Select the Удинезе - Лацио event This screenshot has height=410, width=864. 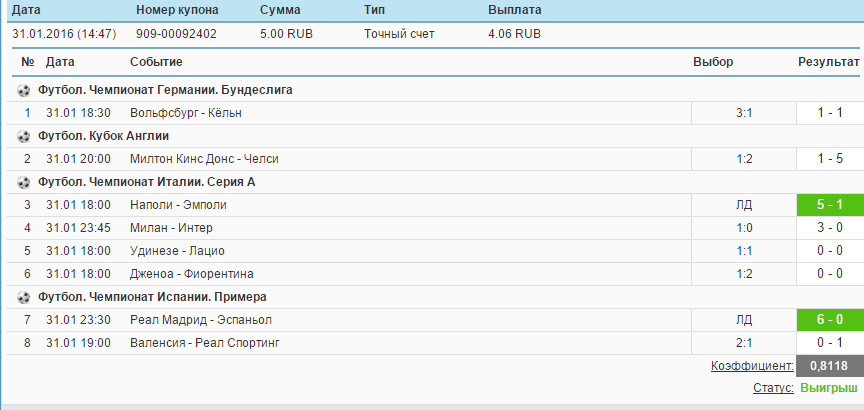click(x=177, y=251)
